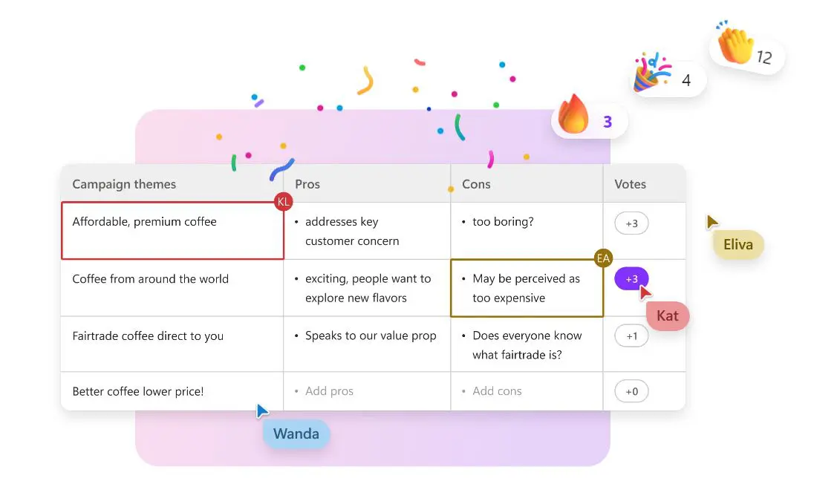Click the Add cons placeholder cell
Viewport: 840px width, 504px height.
click(x=527, y=391)
